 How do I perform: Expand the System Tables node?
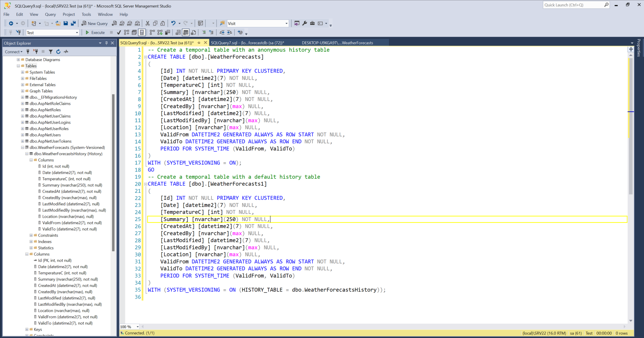pyautogui.click(x=22, y=72)
